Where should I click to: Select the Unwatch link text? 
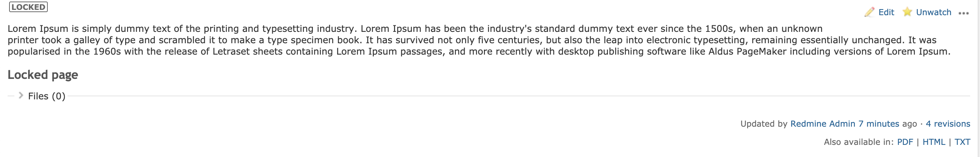coord(934,12)
